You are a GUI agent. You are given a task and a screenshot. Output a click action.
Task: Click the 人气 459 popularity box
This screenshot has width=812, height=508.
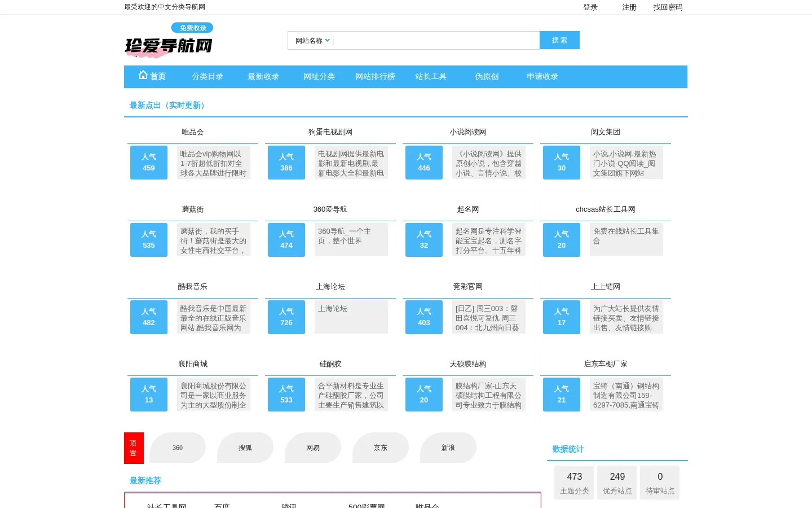149,163
